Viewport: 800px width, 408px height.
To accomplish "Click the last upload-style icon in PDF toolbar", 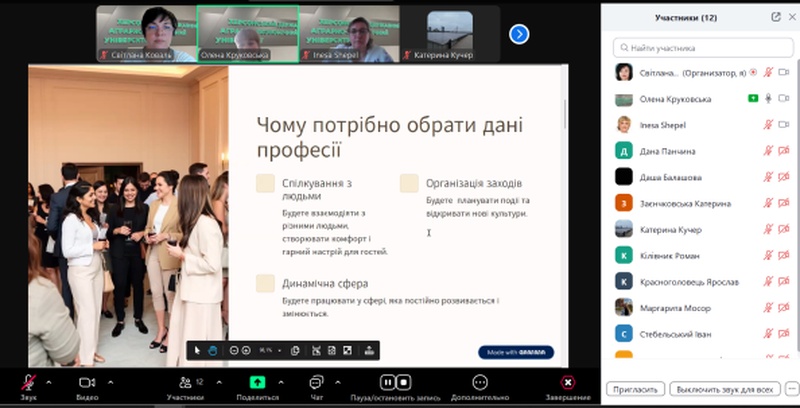I will (x=369, y=350).
